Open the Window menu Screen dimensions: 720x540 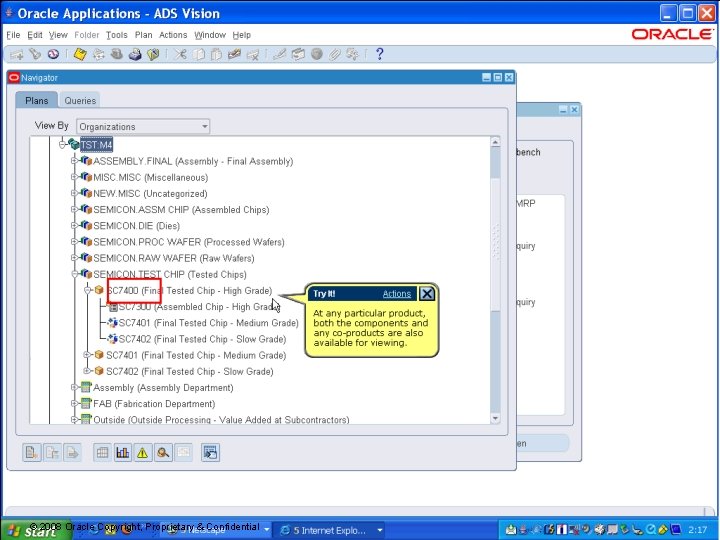point(210,35)
